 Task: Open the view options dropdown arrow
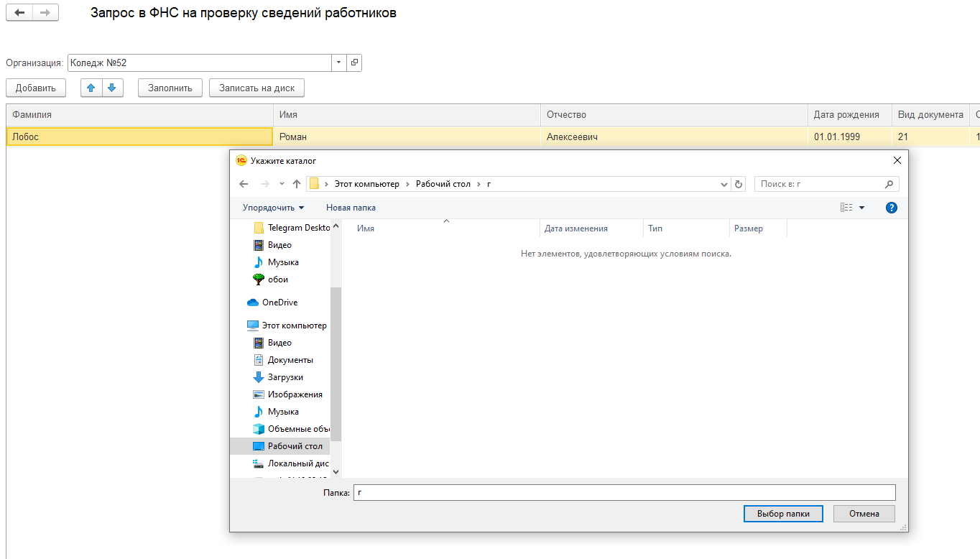point(862,208)
